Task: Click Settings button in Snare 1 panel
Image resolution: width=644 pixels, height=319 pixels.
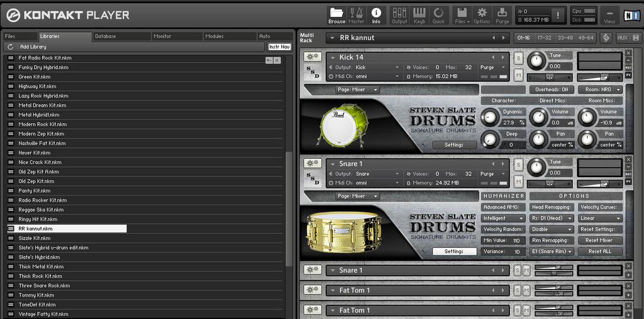Action: pos(454,251)
